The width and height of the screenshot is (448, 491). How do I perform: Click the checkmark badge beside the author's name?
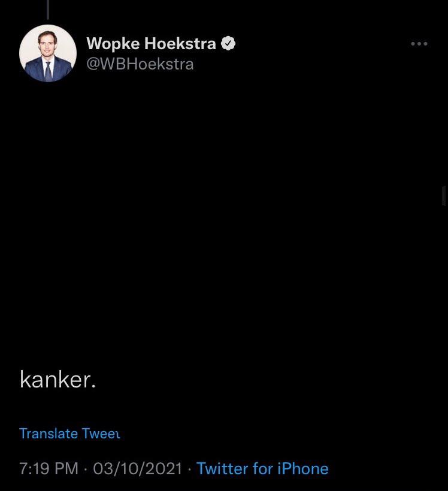229,43
